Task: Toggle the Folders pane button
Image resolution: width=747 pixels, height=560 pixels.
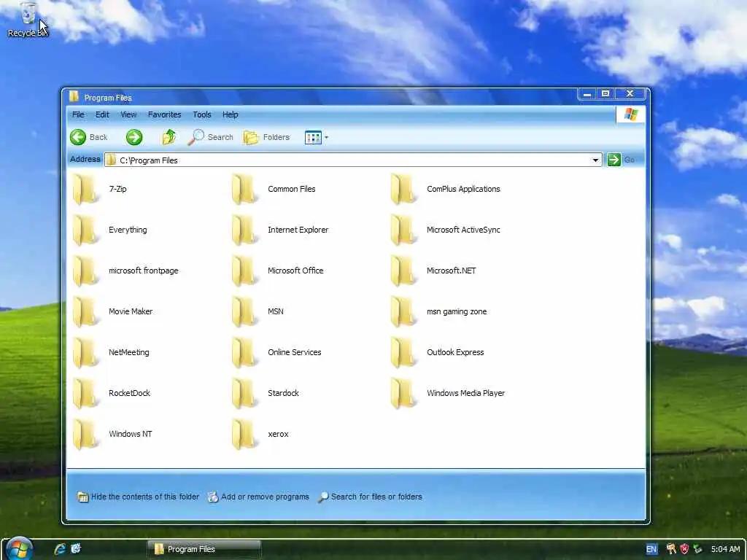Action: coord(267,137)
